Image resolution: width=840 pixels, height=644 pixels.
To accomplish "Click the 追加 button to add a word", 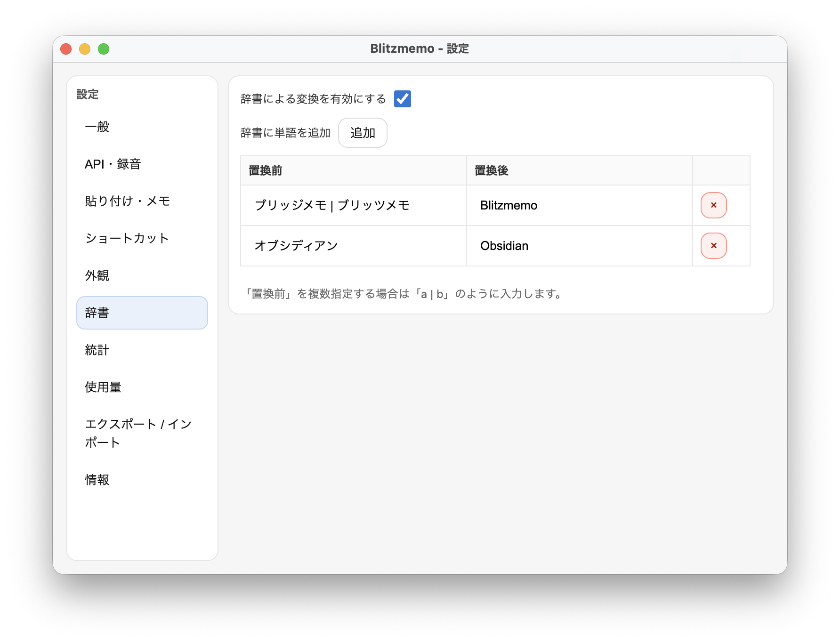I will coord(363,133).
